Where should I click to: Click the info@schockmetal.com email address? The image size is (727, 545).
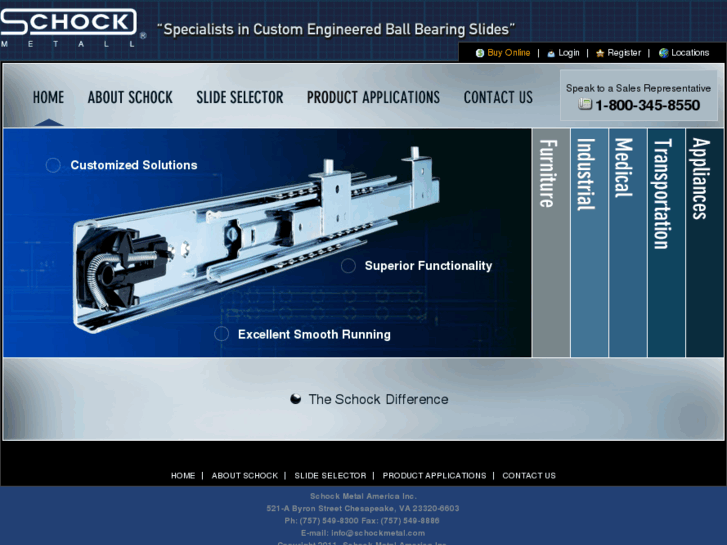point(378,533)
